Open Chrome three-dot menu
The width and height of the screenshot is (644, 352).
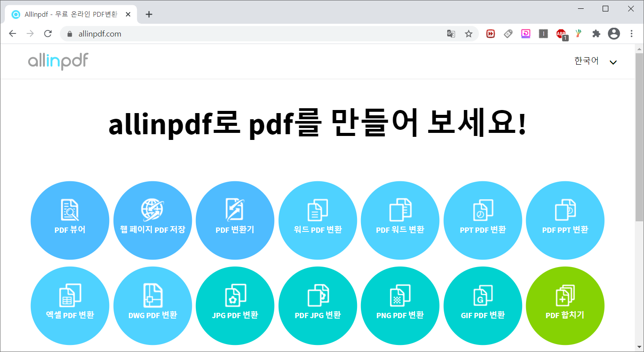[x=632, y=34]
